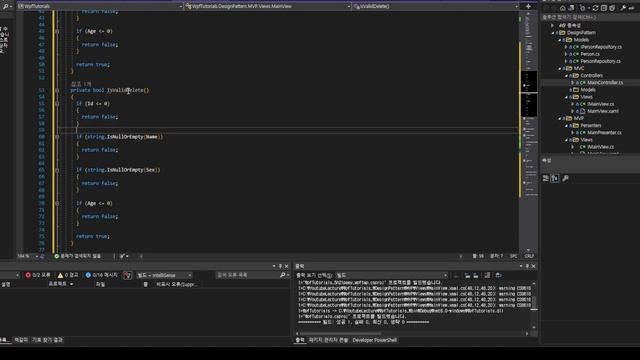Screen dimensions: 640x360
Task: Click the collapse-all icon in Solution Explorer toolbar
Action: pyautogui.click(x=604, y=8)
